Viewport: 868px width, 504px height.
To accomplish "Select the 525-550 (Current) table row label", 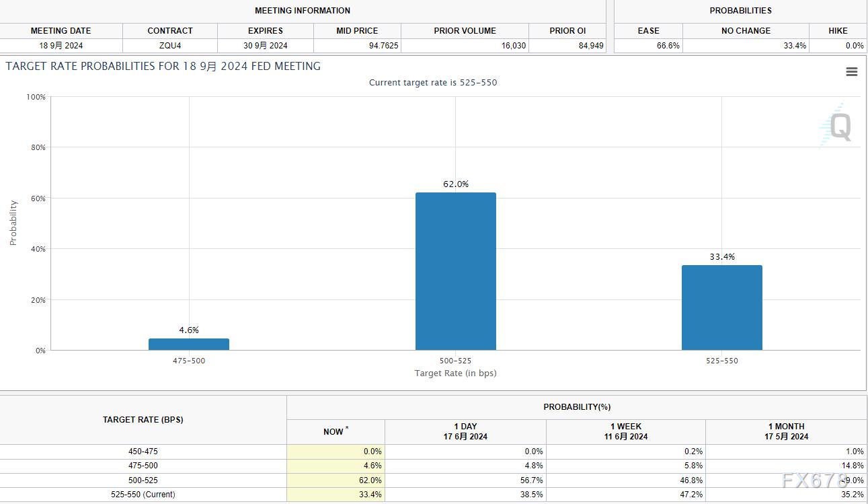I will point(143,495).
